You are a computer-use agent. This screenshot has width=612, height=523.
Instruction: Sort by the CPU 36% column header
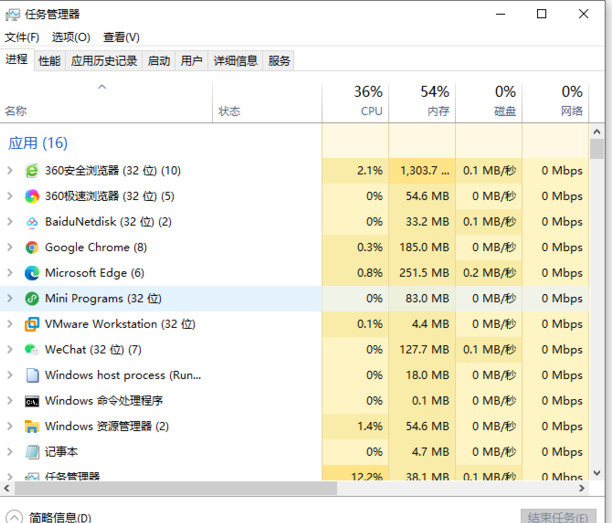tap(355, 102)
